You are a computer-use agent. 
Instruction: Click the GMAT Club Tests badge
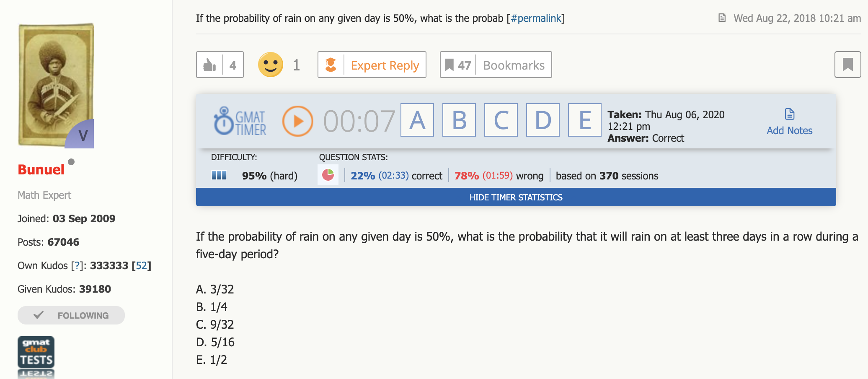(36, 353)
